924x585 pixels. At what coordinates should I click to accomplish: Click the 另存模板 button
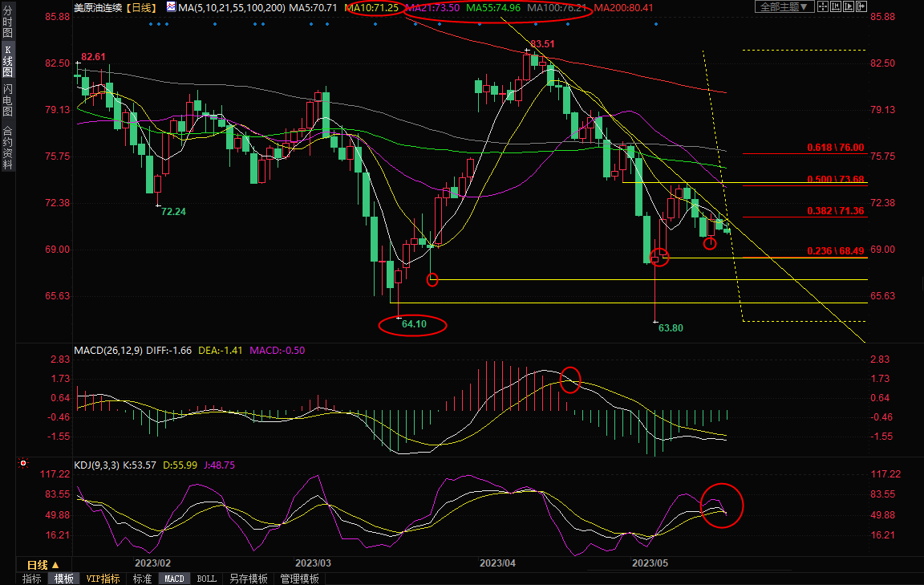click(248, 579)
